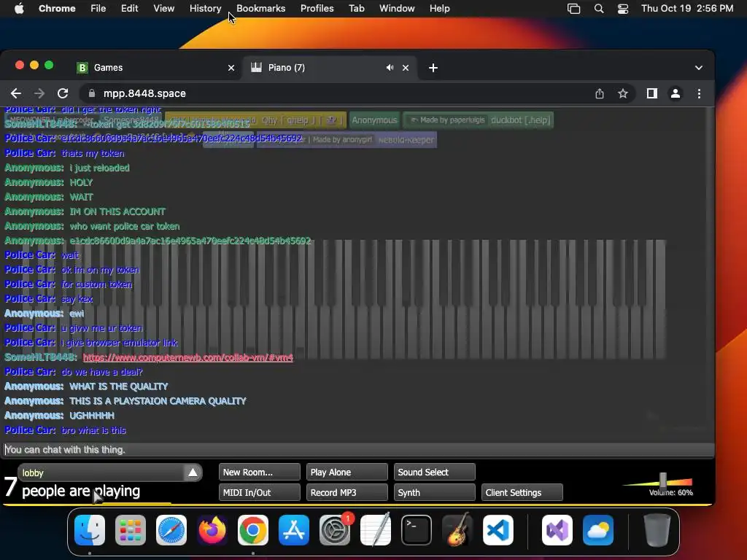Click Record MP3 button
Viewport: 747px width, 560px height.
point(347,492)
